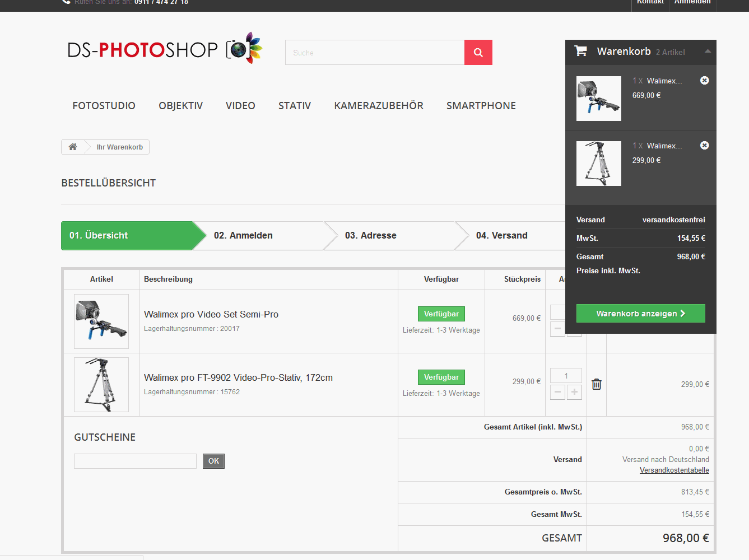The image size is (749, 560).
Task: Click the video rig thumbnail in mini cart
Action: click(x=599, y=99)
